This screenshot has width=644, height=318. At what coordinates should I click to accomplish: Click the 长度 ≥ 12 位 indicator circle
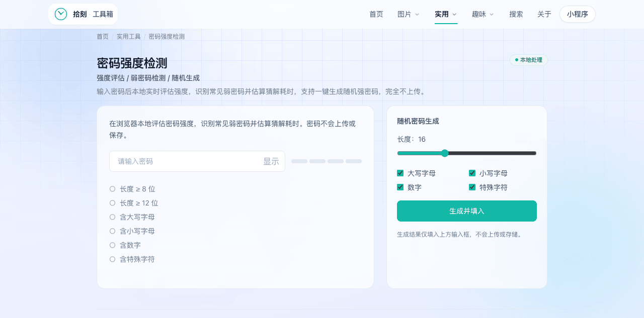(112, 203)
